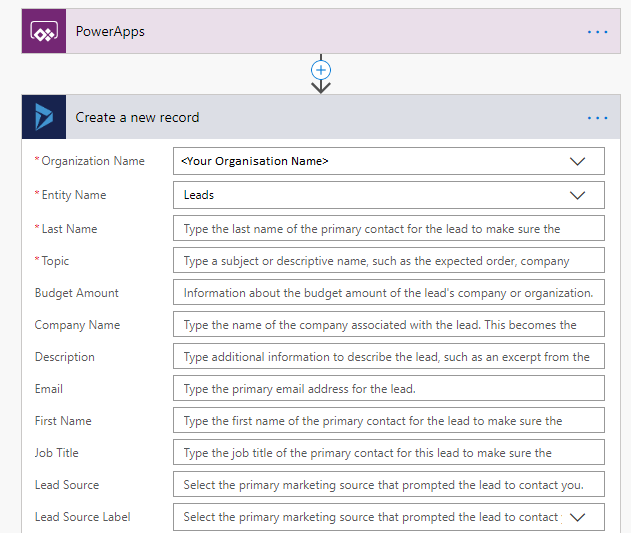
Task: Open the Lead Source Label dropdown
Action: pyautogui.click(x=577, y=517)
